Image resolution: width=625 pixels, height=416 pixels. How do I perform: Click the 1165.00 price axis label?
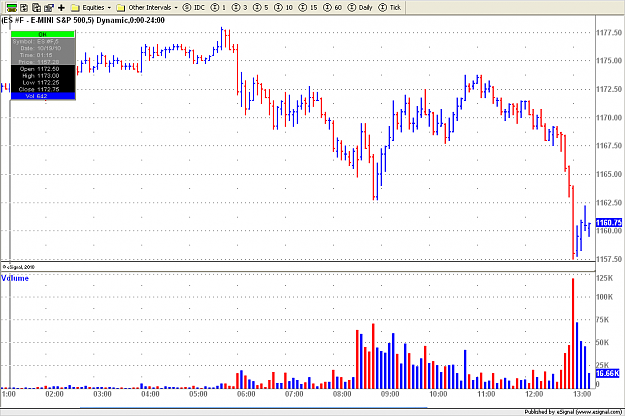click(x=609, y=174)
